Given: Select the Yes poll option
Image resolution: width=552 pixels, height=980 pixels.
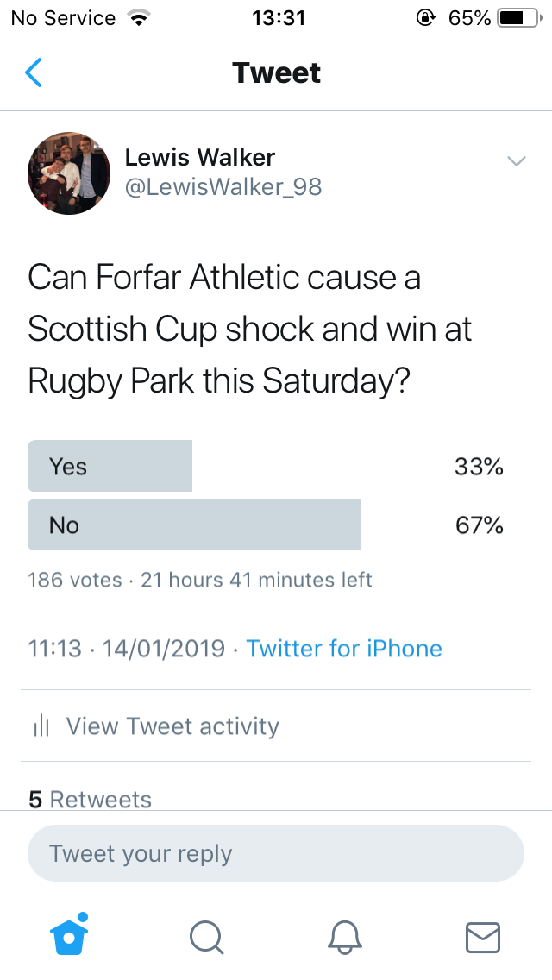Looking at the screenshot, I should coord(110,467).
